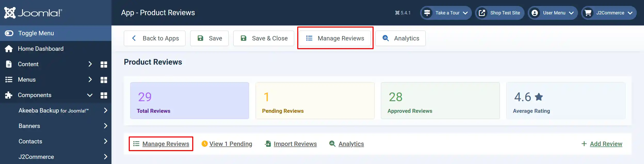Click the J2Commerce cart icon
Screen dimensions: 644x164
click(x=588, y=13)
